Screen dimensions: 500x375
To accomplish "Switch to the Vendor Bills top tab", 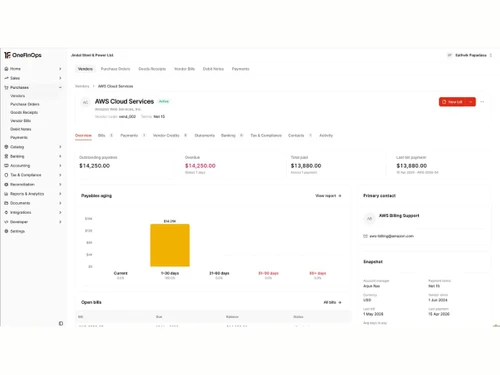I will click(184, 69).
